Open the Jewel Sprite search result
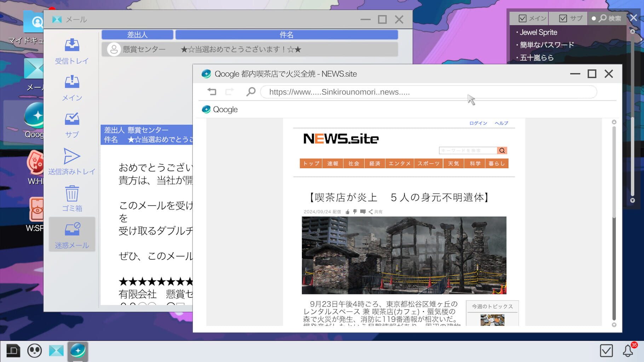Viewport: 644px width, 362px height. pos(538,32)
